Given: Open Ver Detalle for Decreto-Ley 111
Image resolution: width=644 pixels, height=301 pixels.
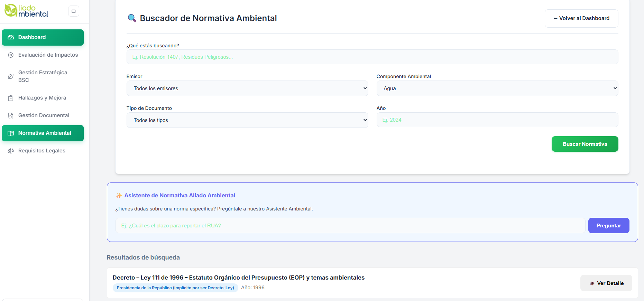Looking at the screenshot, I should pyautogui.click(x=606, y=283).
